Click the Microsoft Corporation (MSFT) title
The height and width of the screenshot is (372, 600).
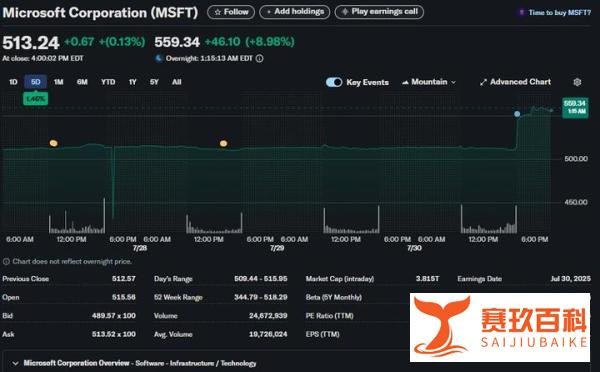[x=100, y=13]
